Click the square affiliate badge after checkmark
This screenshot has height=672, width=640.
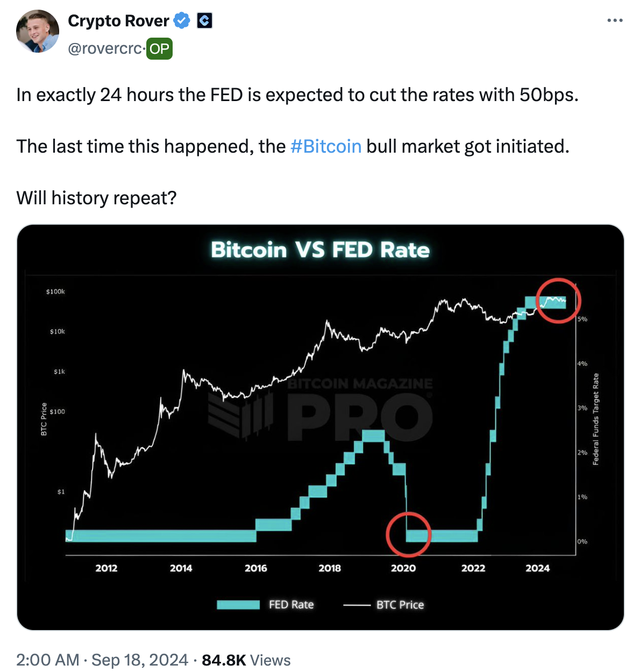[x=204, y=21]
